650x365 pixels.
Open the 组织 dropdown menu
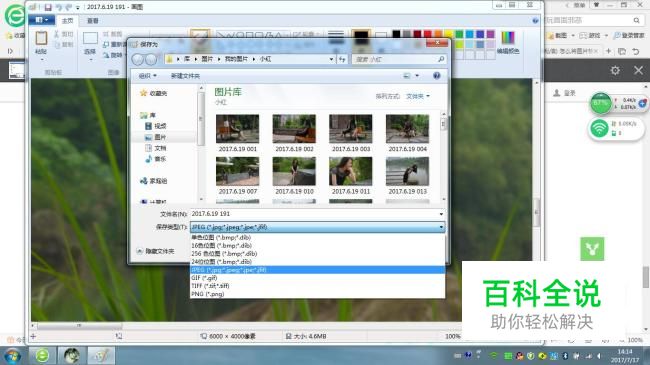pos(148,76)
